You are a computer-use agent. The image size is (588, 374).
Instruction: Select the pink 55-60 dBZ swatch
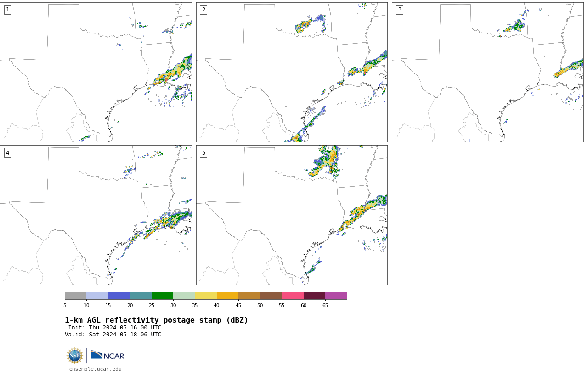point(293,296)
